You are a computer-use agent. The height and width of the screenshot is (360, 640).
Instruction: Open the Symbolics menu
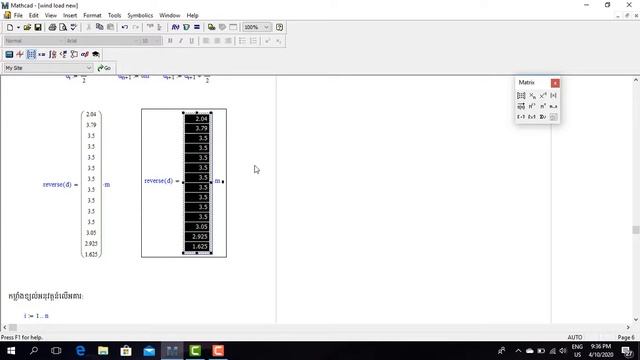tap(140, 16)
